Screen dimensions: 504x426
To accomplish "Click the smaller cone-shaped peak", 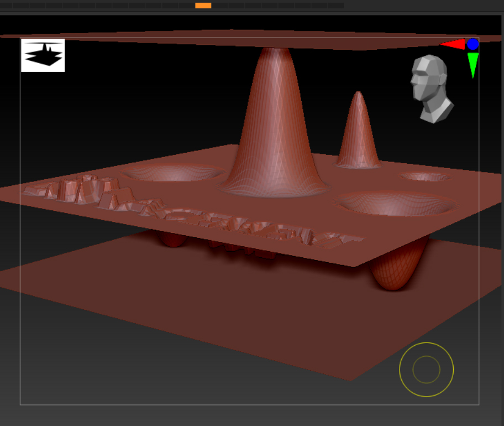I will 358,130.
